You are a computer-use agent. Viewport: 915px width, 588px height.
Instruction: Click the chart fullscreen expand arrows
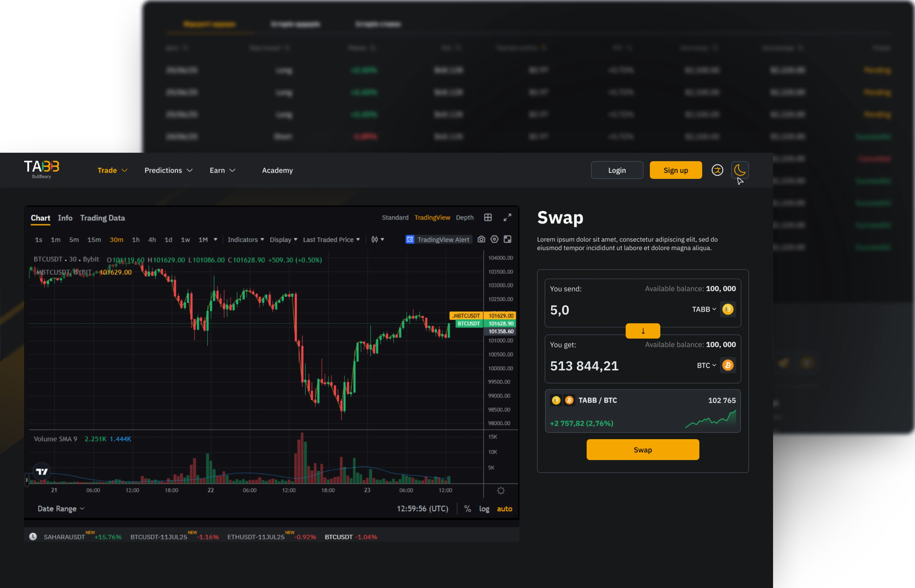[507, 218]
